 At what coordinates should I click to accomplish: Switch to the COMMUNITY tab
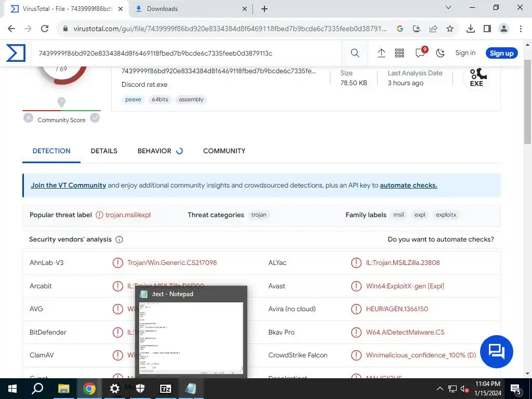point(224,151)
